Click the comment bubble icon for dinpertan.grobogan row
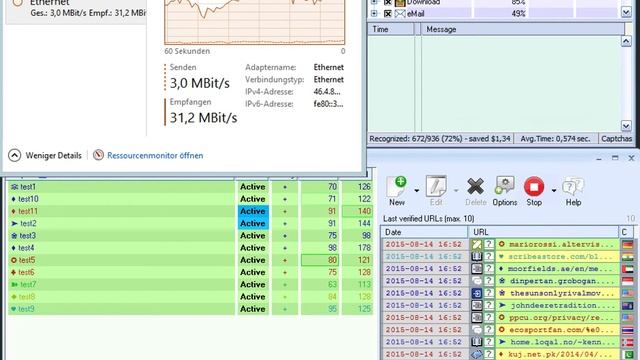This screenshot has width=640, height=360. pos(476,281)
